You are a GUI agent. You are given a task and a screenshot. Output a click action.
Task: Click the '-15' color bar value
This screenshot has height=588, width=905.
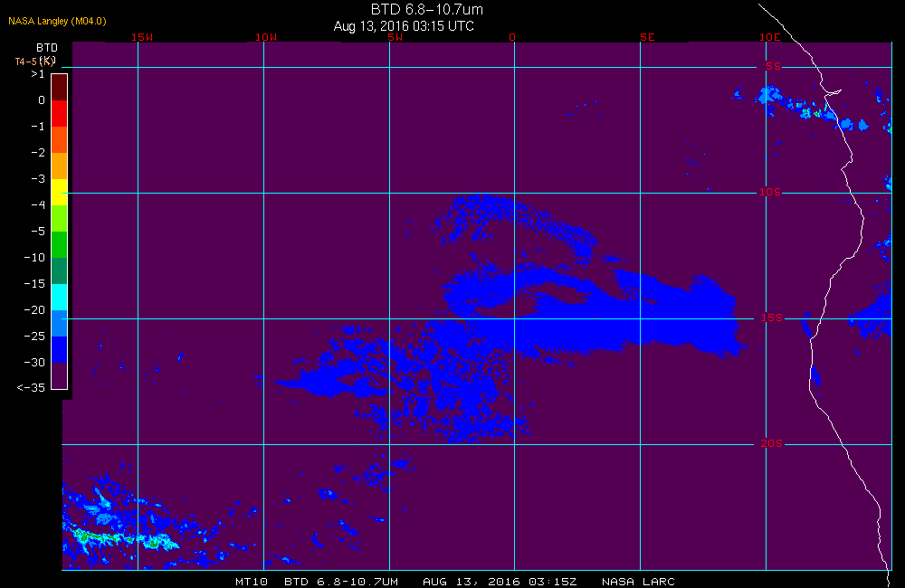tap(34, 283)
